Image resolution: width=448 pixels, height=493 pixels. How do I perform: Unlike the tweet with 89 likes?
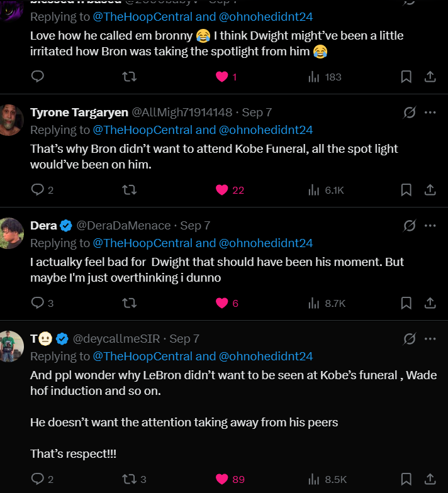[221, 479]
